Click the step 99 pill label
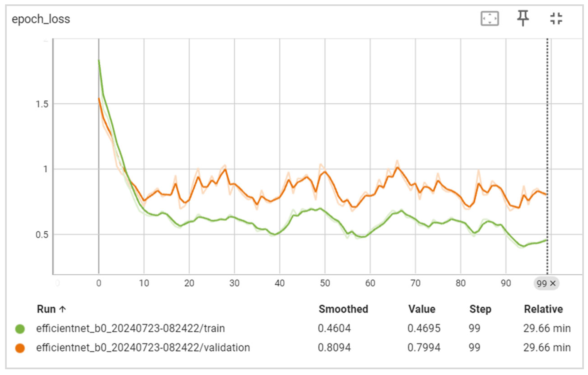588x375 pixels. pyautogui.click(x=541, y=283)
